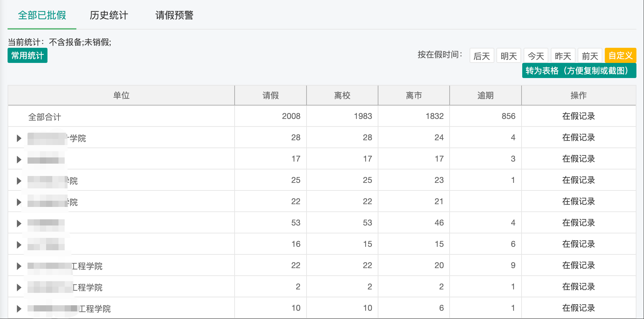The width and height of the screenshot is (644, 319).
Task: Click 离市 value 6 in last row
Action: coord(441,308)
